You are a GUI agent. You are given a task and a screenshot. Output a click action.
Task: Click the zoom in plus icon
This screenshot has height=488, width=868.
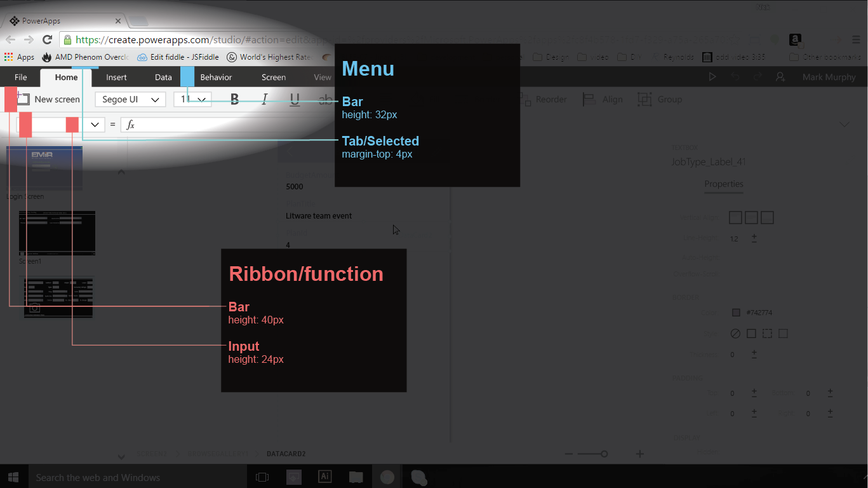point(640,454)
